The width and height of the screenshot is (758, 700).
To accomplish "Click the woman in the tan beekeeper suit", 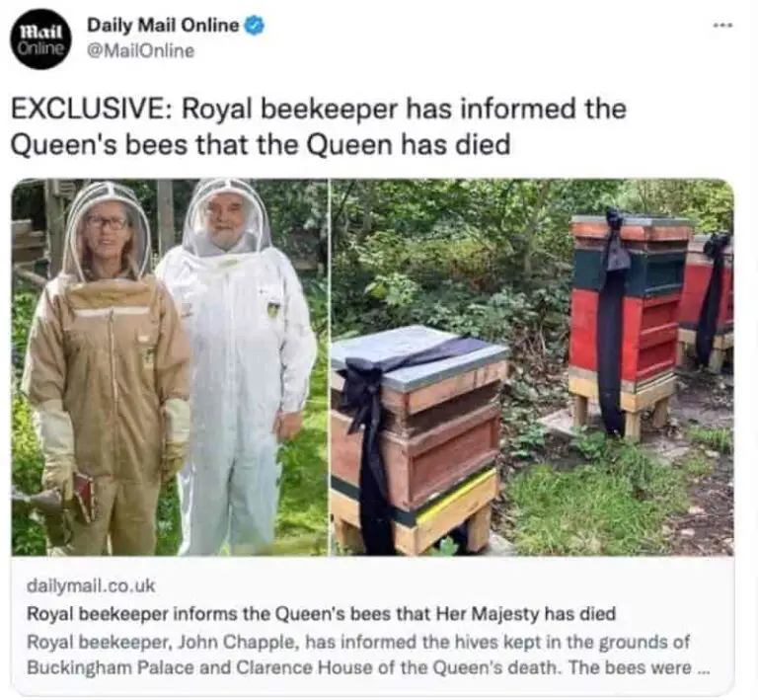I will point(104,367).
